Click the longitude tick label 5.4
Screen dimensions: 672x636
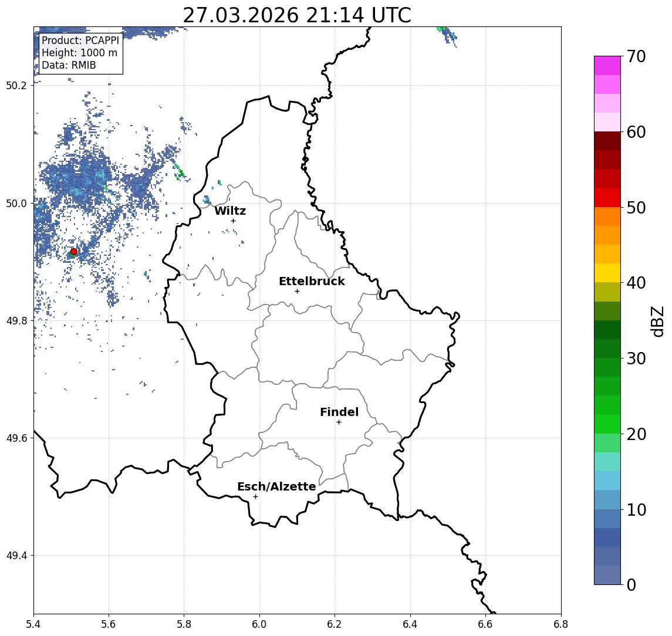(33, 624)
